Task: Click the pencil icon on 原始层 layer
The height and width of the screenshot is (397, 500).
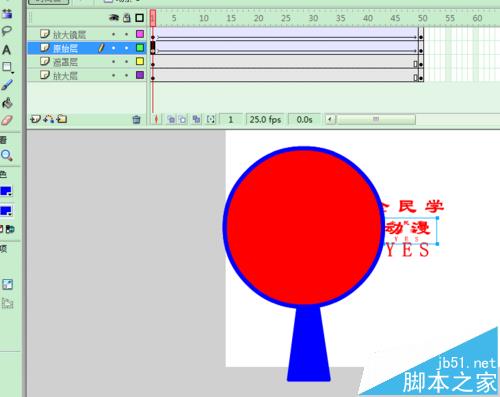Action: tap(101, 48)
